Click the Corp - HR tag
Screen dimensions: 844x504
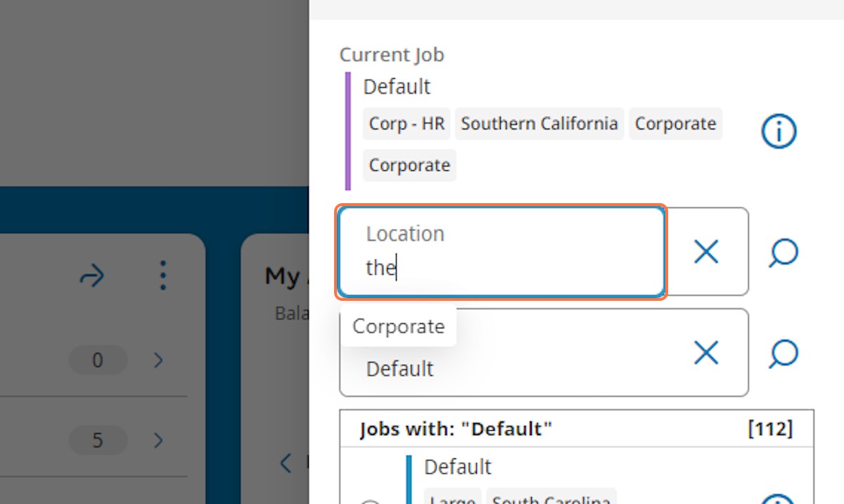[x=407, y=124]
